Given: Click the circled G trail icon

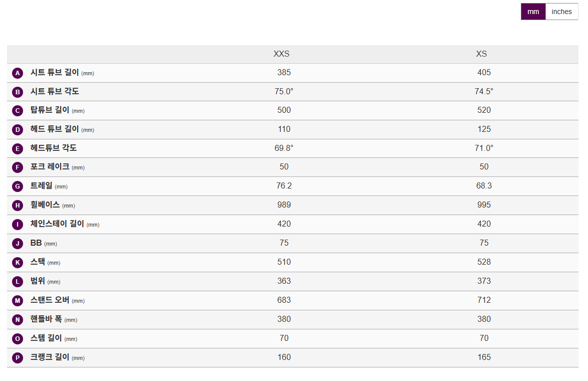Looking at the screenshot, I should [x=18, y=186].
